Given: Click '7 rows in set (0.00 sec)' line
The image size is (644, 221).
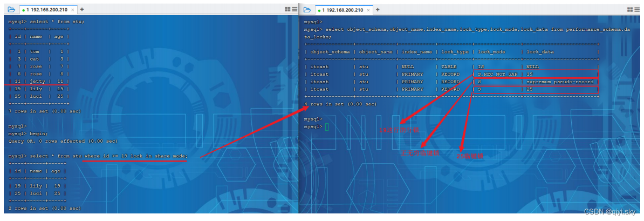Looking at the screenshot, I should click(x=45, y=111).
